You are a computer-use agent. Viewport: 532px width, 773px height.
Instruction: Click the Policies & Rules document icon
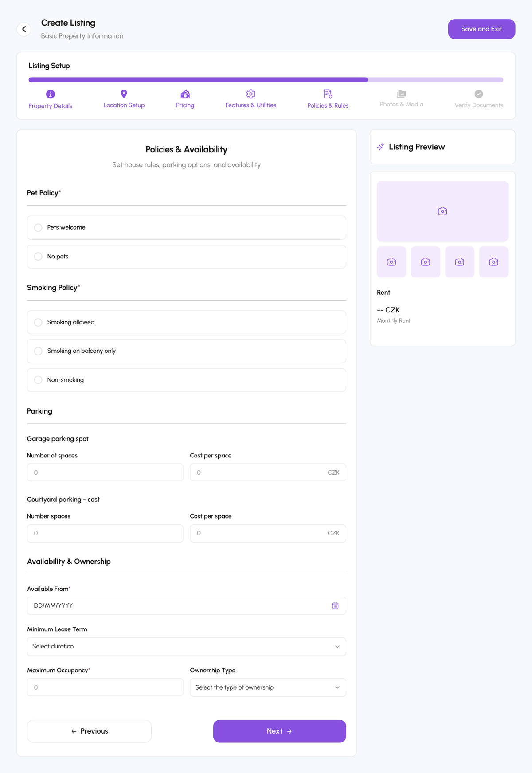point(328,94)
